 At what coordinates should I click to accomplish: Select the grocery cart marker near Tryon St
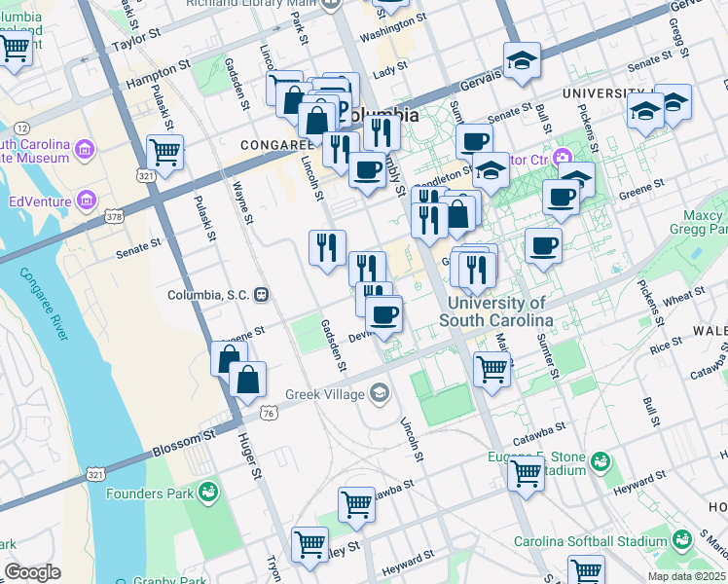(x=309, y=548)
